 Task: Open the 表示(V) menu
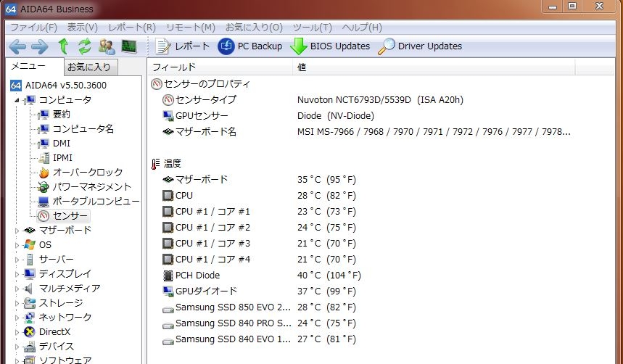82,28
